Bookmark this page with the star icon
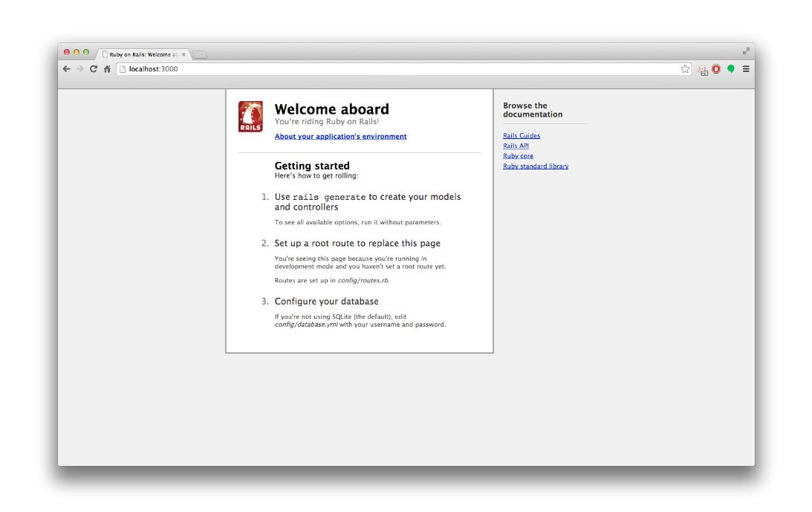812x512 pixels. pyautogui.click(x=685, y=69)
